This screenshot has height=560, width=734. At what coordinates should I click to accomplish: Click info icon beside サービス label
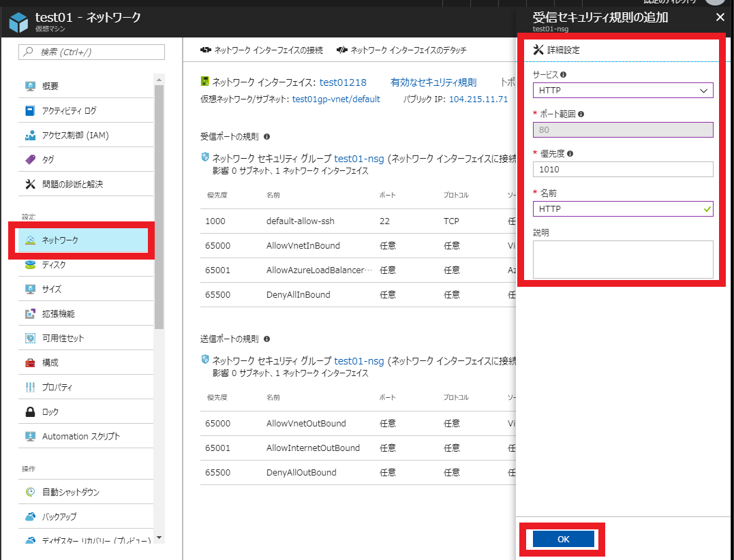(x=563, y=74)
